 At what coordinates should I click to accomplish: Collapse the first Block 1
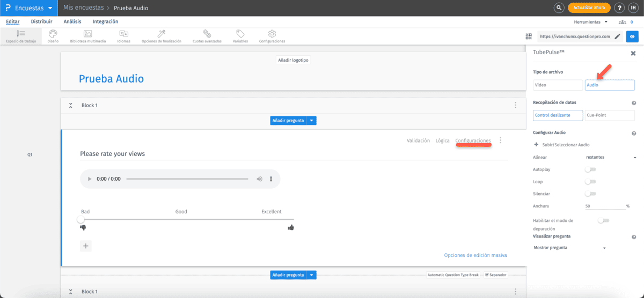point(70,106)
